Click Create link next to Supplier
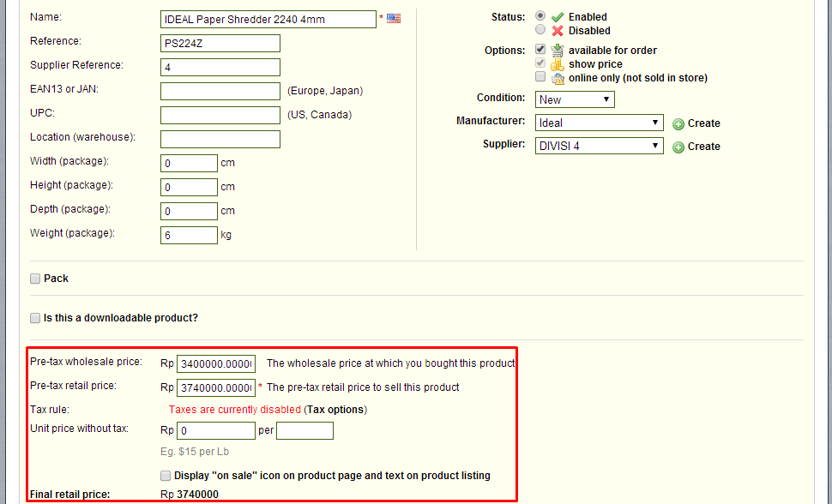 point(703,147)
